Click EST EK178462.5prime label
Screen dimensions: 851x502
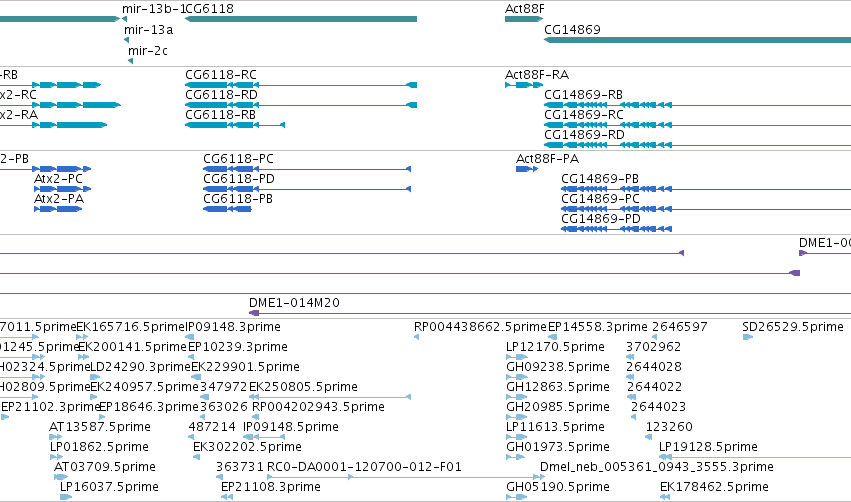[714, 487]
